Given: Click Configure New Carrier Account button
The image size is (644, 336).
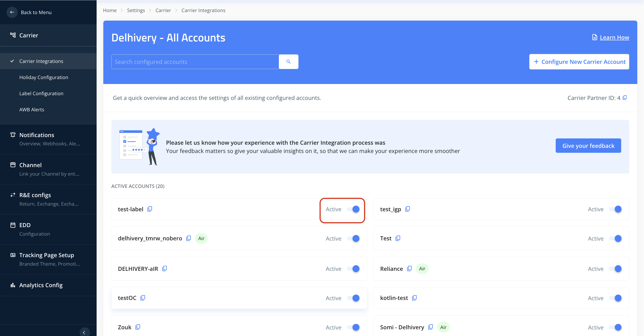Looking at the screenshot, I should [x=579, y=62].
